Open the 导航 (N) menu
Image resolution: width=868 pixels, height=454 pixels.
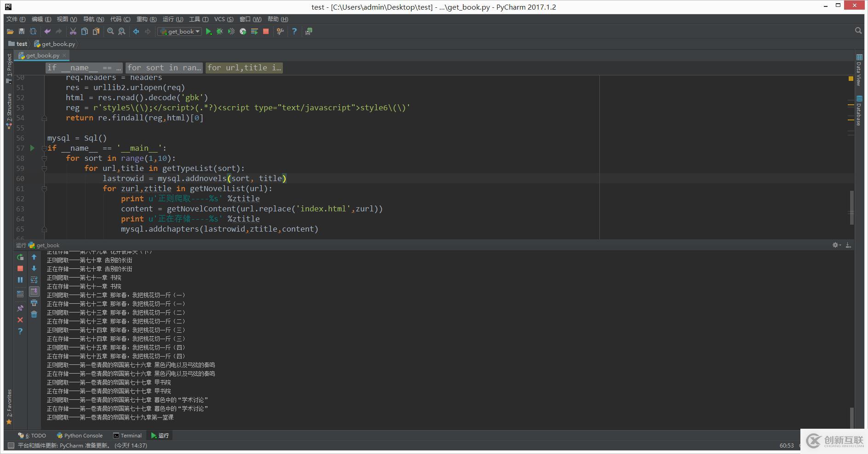click(93, 19)
